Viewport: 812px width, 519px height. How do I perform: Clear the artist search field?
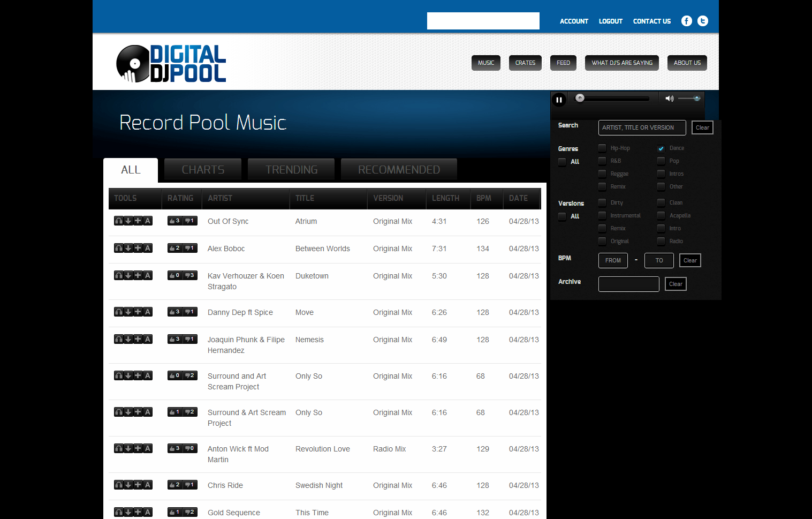click(x=702, y=127)
